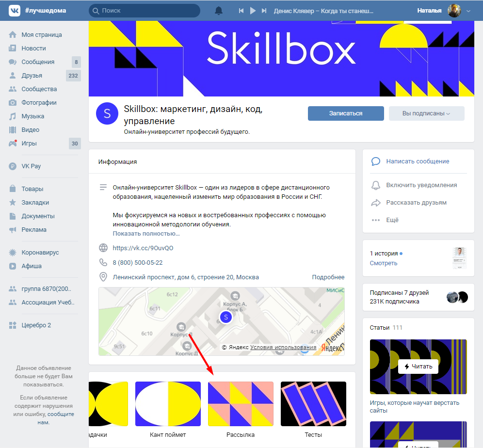Click the Наталья profile avatar in header
483x448 pixels.
454,11
